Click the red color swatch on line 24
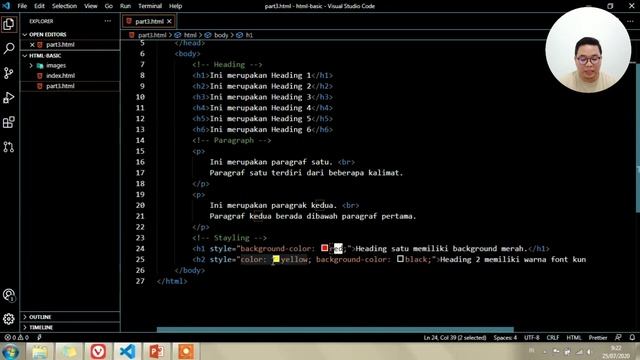Image resolution: width=640 pixels, height=360 pixels. tap(324, 248)
